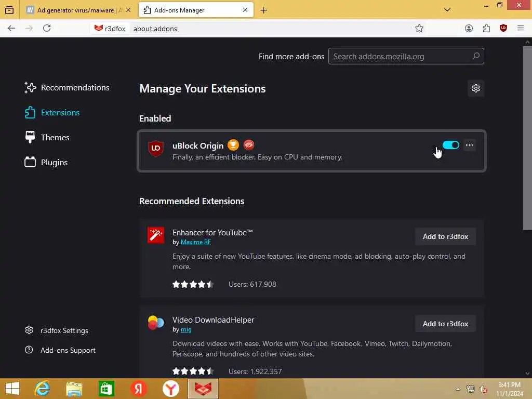Click the r3dfox taskbar icon

203,389
